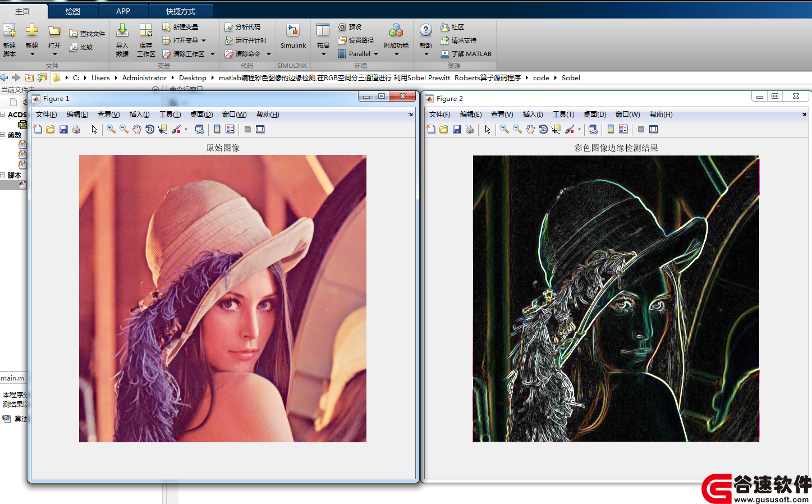Collapse the 函数 group in the file panel
The width and height of the screenshot is (812, 504).
(x=3, y=135)
